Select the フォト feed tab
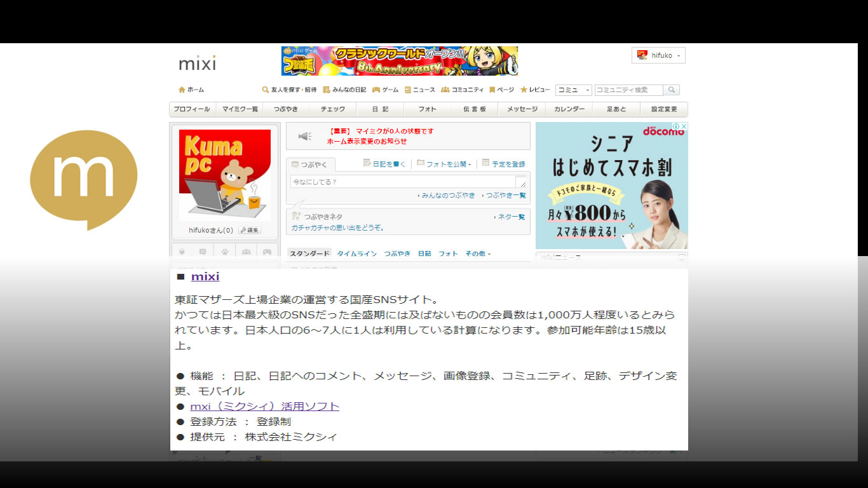The height and width of the screenshot is (488, 868). pos(448,254)
